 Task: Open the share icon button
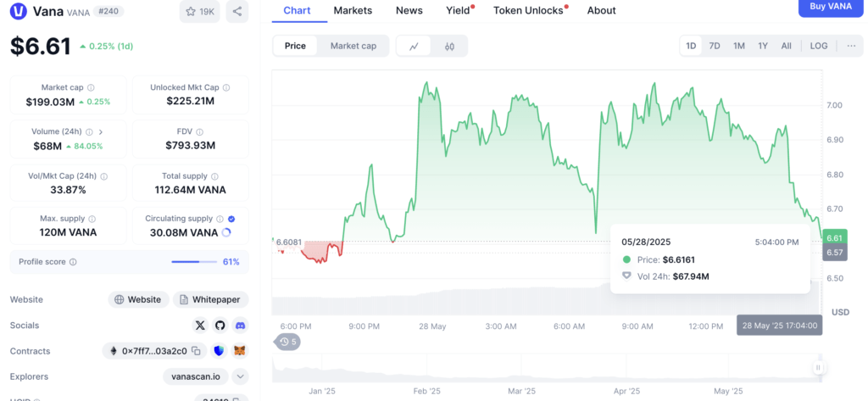coord(237,11)
